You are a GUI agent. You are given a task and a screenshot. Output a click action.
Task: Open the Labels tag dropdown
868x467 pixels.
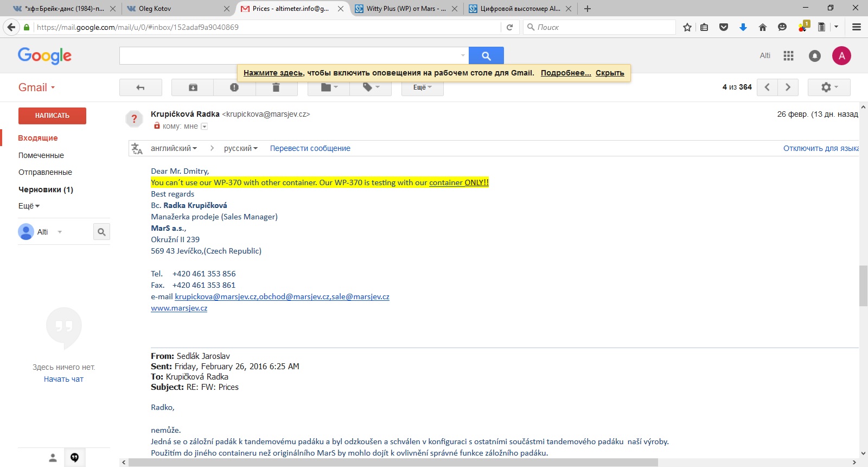coord(371,87)
